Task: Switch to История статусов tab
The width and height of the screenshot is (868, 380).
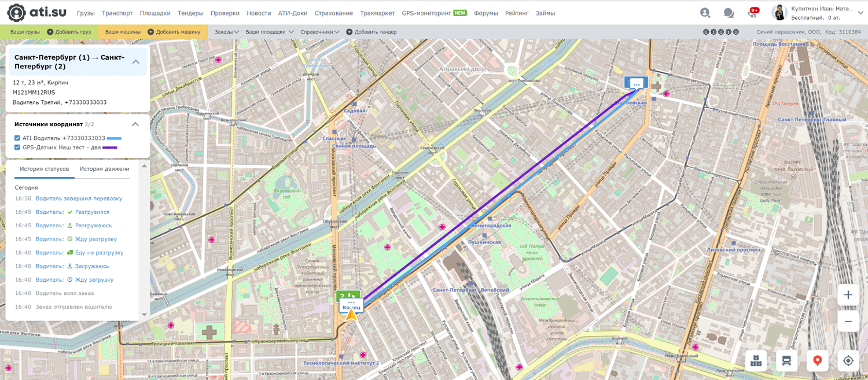Action: [44, 169]
